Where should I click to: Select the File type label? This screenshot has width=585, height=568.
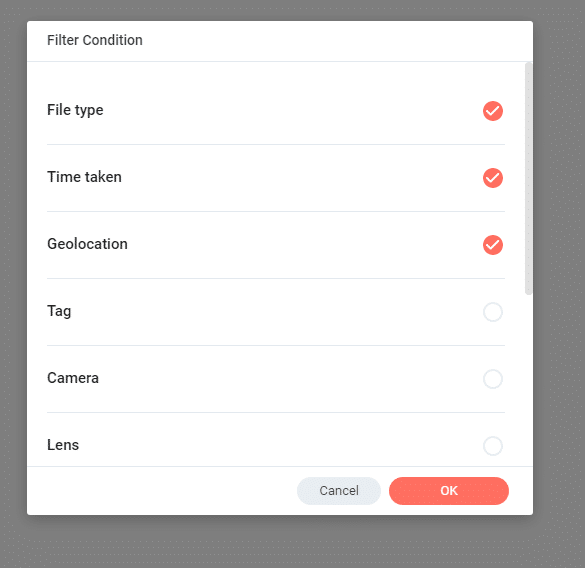pyautogui.click(x=75, y=110)
